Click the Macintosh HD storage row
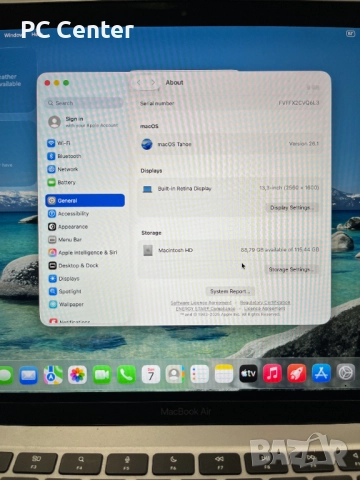Viewport: 360px width, 480px height. (230, 250)
